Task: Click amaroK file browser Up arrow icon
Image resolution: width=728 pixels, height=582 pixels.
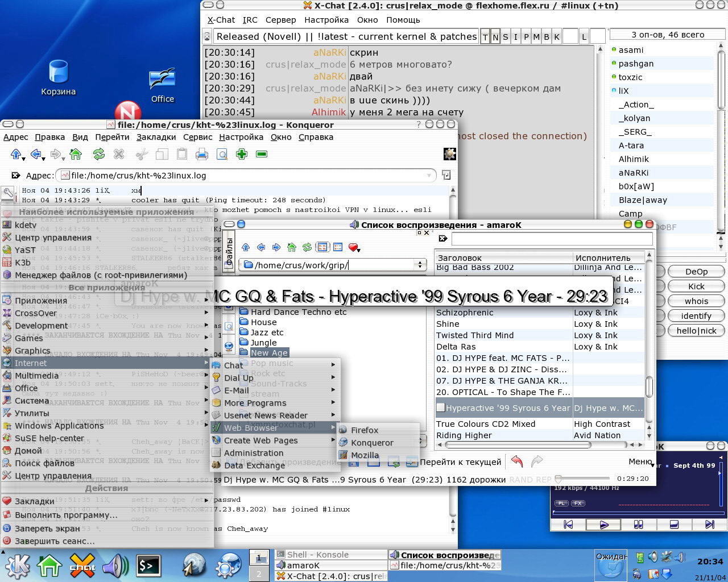Action: 246,247
